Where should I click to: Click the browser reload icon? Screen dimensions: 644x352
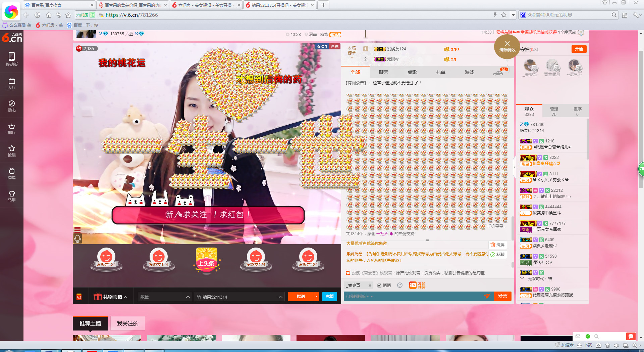(37, 15)
